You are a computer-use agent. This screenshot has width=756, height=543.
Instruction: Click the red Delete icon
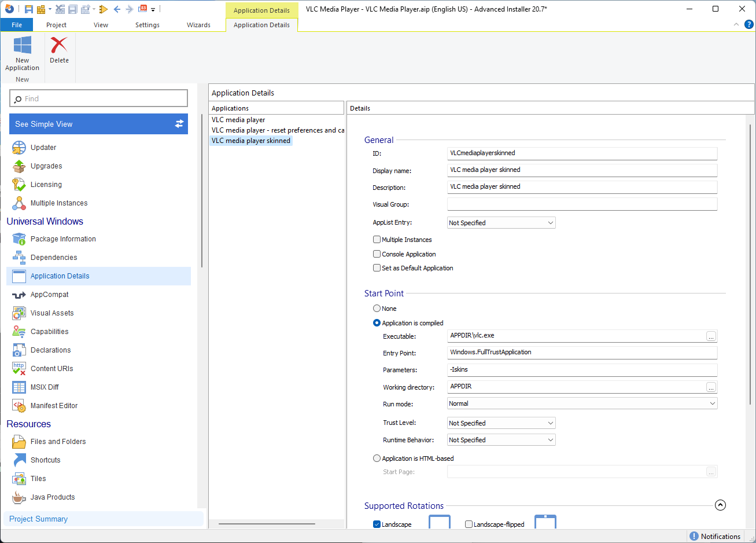pyautogui.click(x=59, y=45)
